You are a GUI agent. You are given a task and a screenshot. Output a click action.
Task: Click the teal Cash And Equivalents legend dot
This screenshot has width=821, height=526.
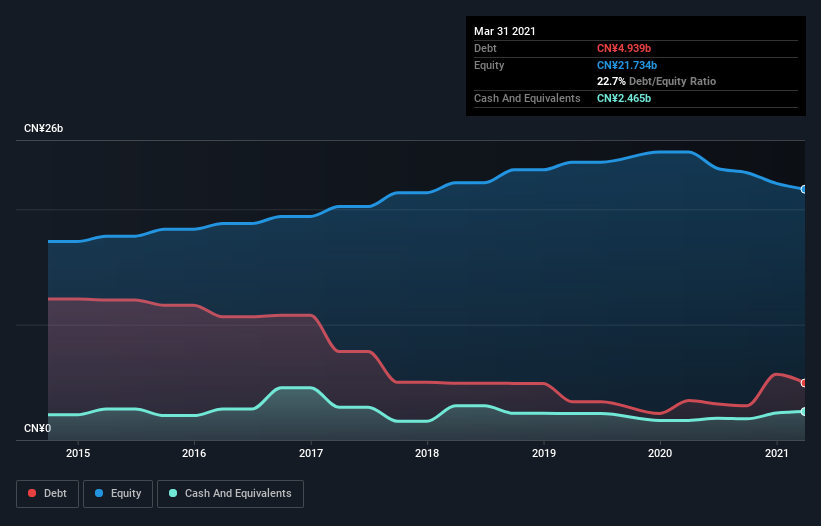pyautogui.click(x=173, y=493)
